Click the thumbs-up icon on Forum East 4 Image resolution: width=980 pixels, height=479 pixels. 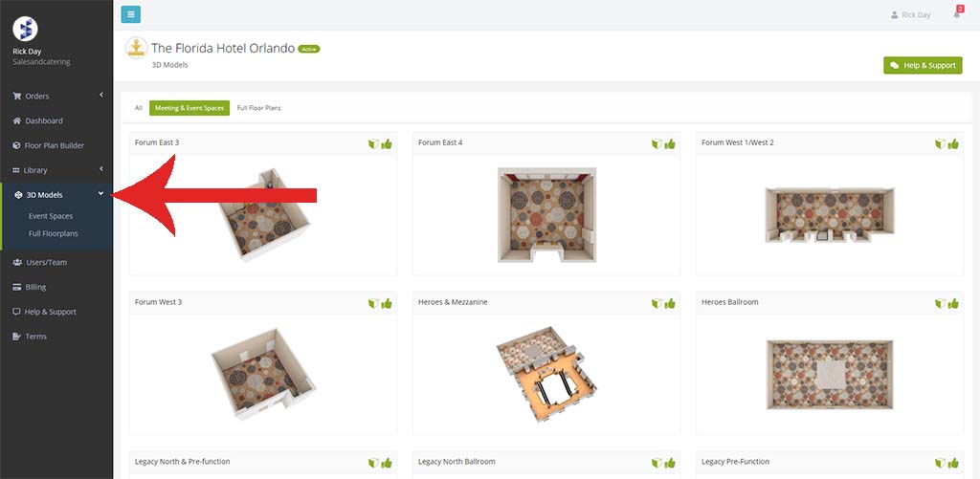670,143
